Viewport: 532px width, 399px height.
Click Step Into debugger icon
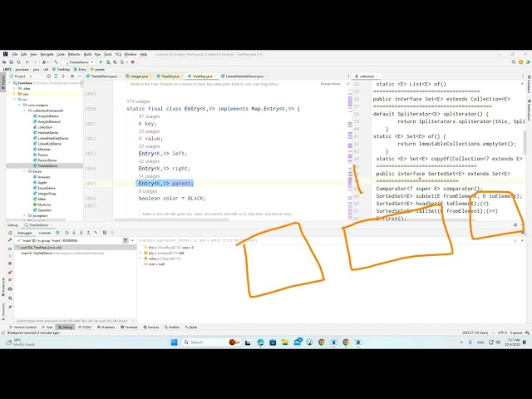[x=74, y=233]
